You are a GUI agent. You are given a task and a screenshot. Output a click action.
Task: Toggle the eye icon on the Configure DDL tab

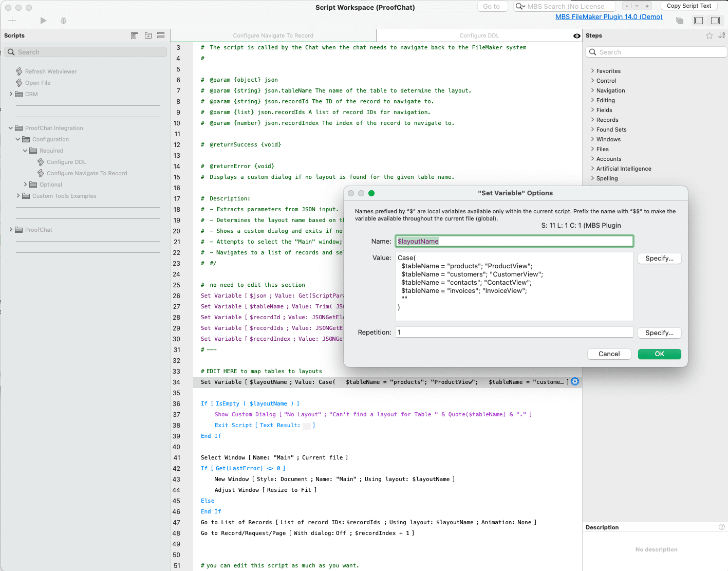[576, 35]
